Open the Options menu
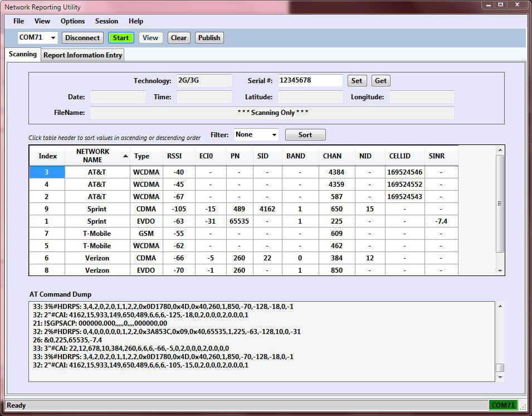The width and height of the screenshot is (532, 416). pos(72,21)
